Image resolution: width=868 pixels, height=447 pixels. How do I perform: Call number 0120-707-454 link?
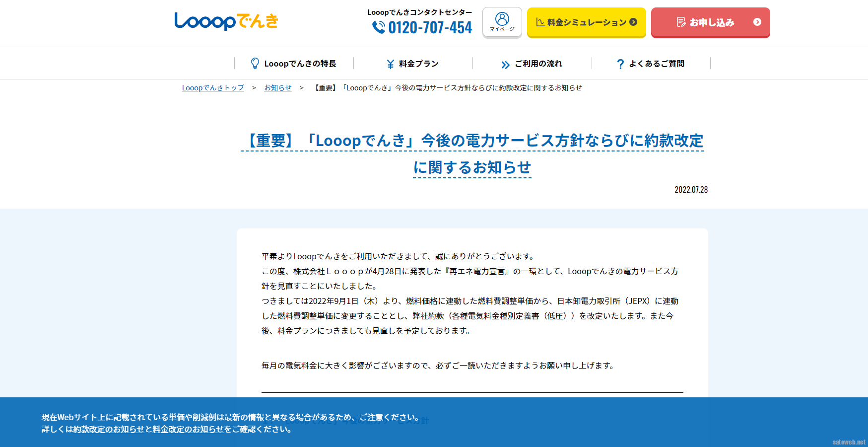tap(422, 27)
